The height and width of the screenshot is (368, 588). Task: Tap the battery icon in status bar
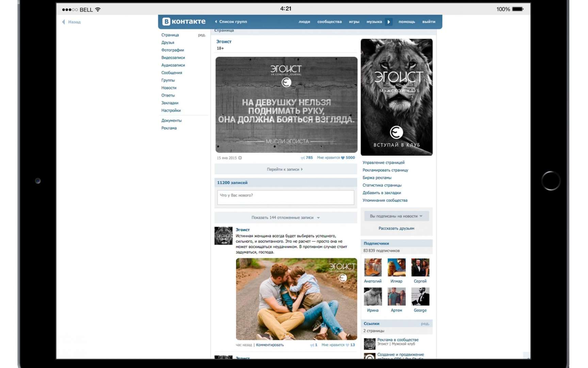coord(518,9)
